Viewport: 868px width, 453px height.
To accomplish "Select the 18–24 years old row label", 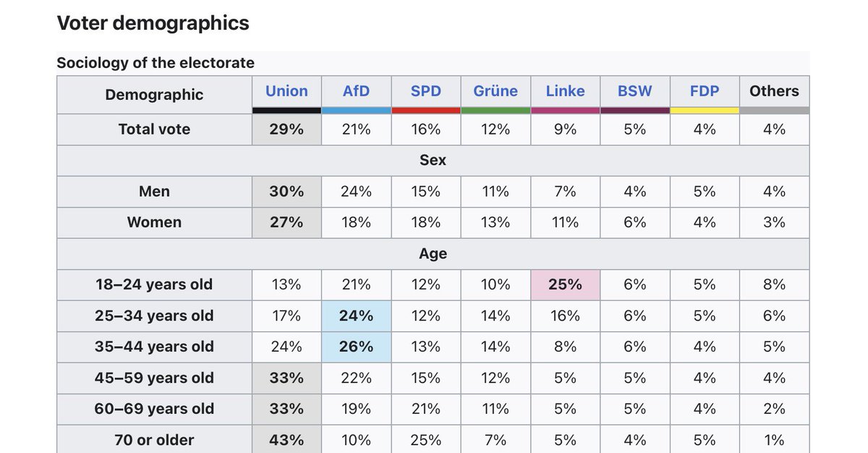I will pos(154,284).
